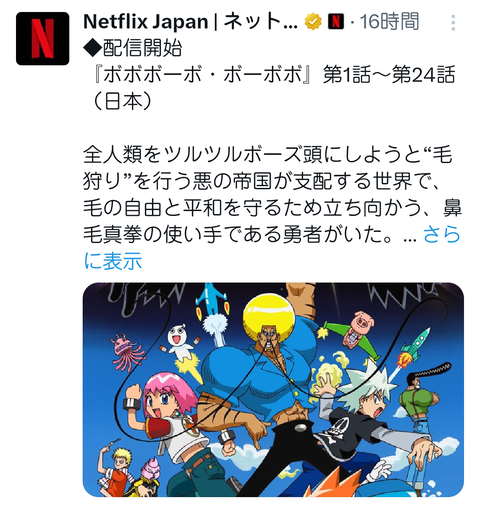Click the ◆配信開始 heading line
Viewport: 480px width, 510px height.
point(133,48)
